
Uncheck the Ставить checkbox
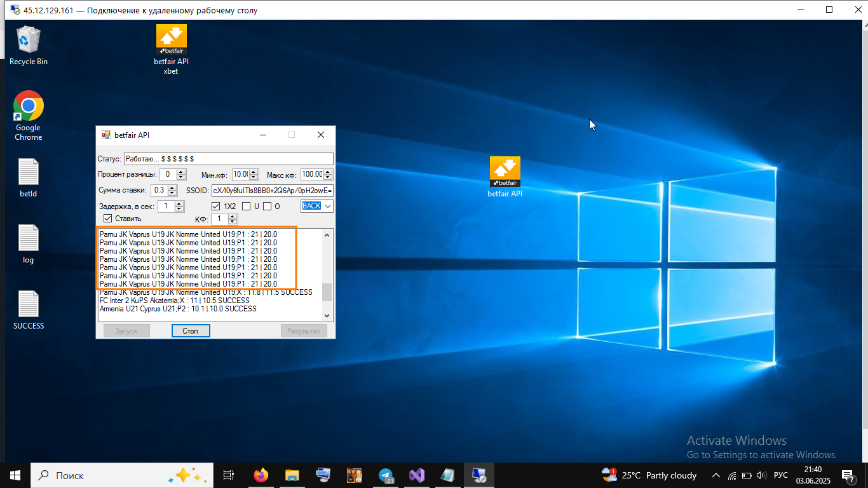[107, 219]
